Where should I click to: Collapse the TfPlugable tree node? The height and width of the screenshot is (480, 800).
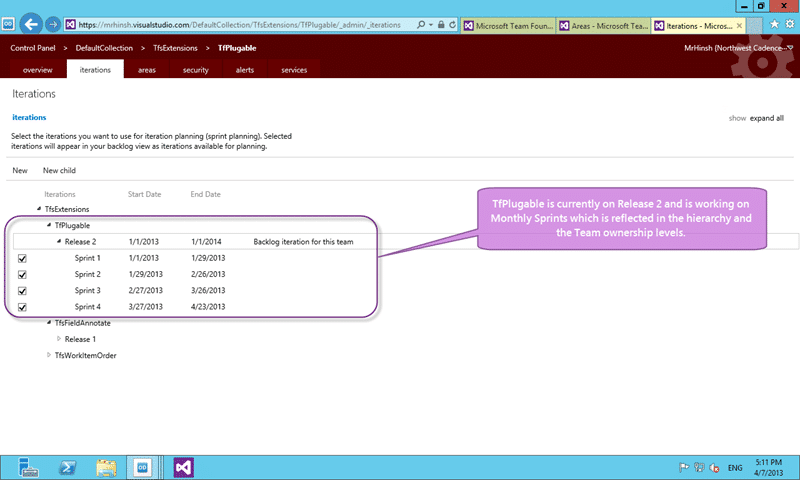49,225
